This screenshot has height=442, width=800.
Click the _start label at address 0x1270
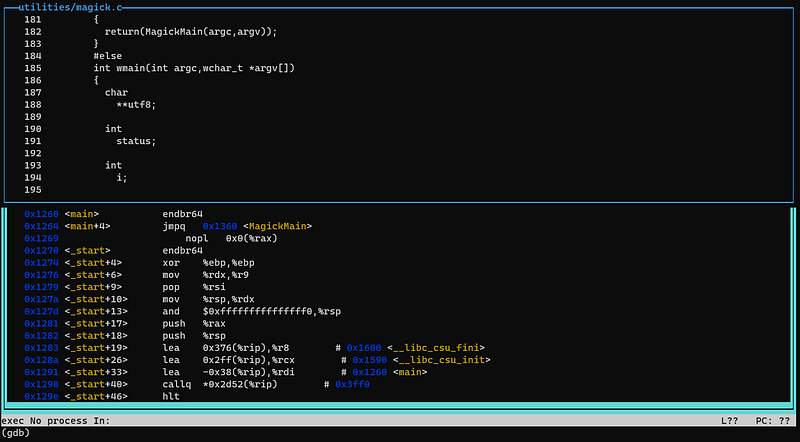(x=87, y=251)
